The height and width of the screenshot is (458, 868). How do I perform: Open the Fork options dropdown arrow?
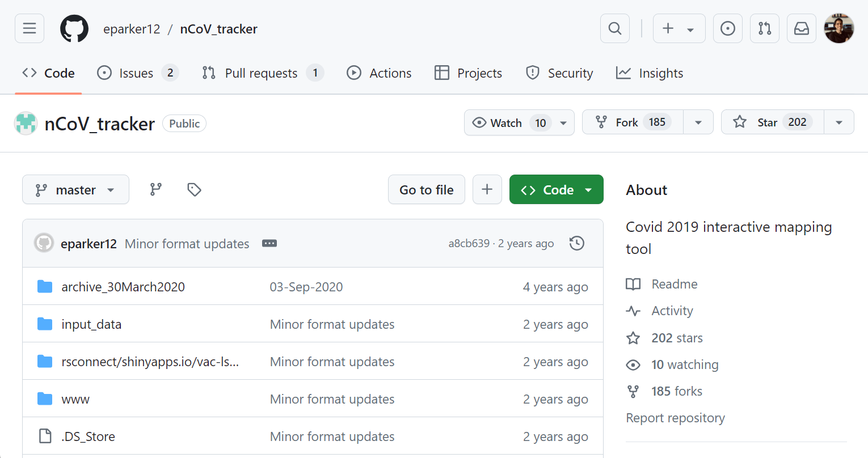click(698, 122)
